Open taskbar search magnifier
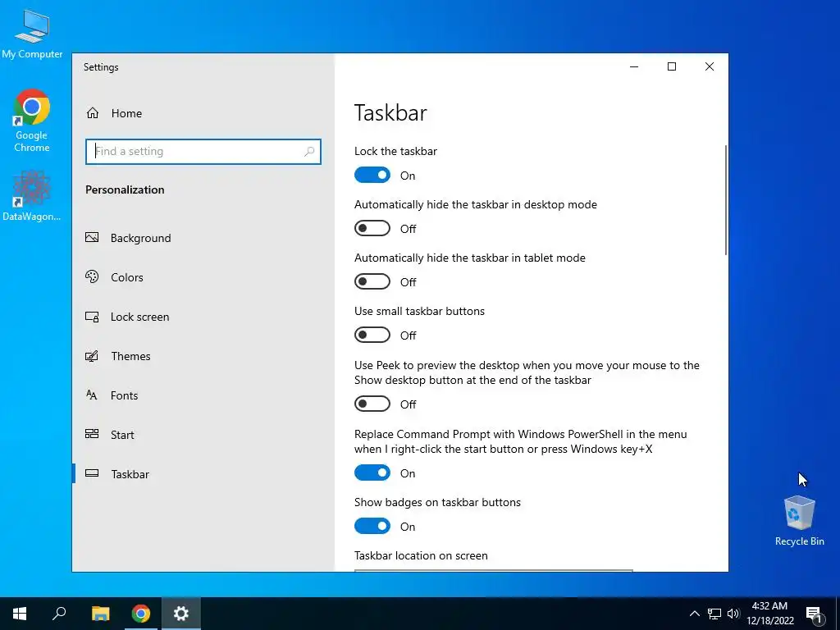The width and height of the screenshot is (840, 630). [59, 614]
